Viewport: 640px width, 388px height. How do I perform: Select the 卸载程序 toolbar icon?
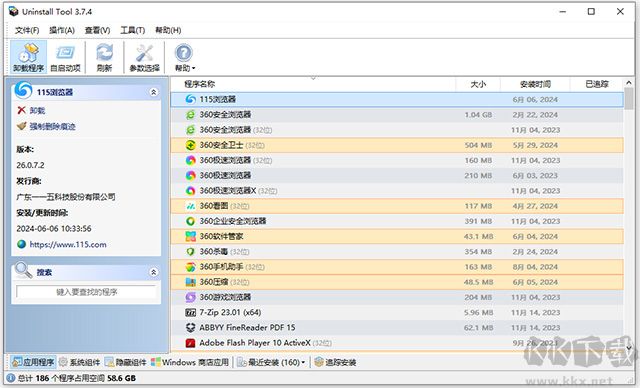pos(28,57)
